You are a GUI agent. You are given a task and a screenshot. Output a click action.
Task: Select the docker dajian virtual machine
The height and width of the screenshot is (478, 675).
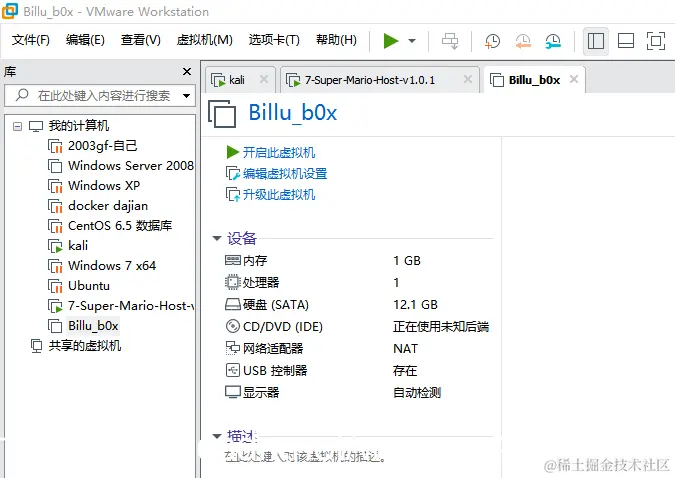[x=108, y=206]
